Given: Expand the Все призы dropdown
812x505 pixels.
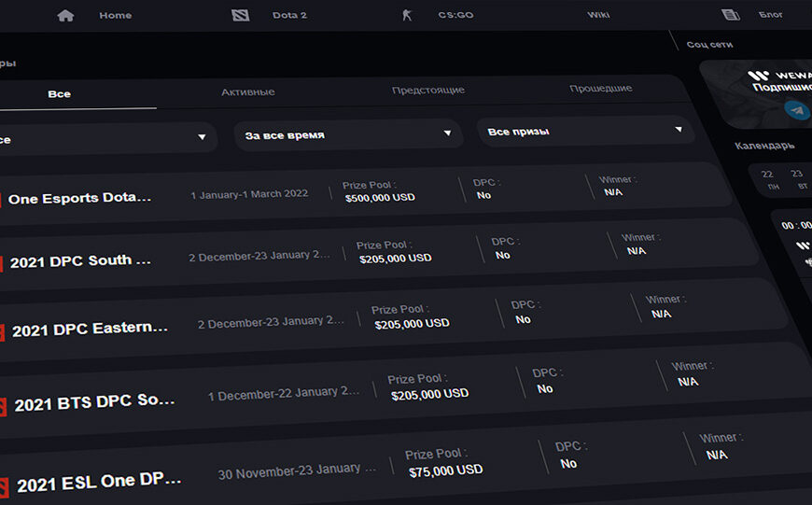Looking at the screenshot, I should (585, 131).
